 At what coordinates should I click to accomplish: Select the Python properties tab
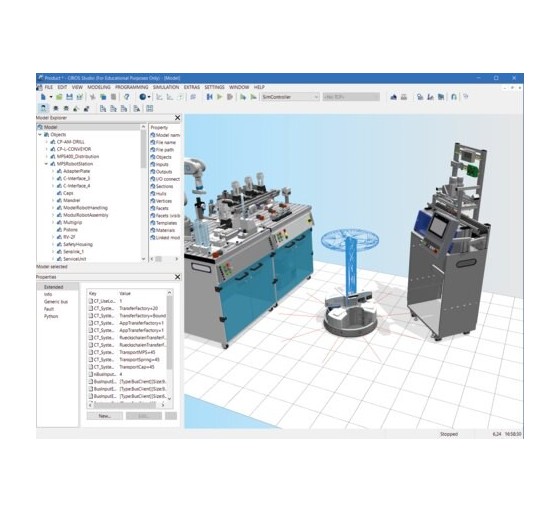(x=51, y=317)
